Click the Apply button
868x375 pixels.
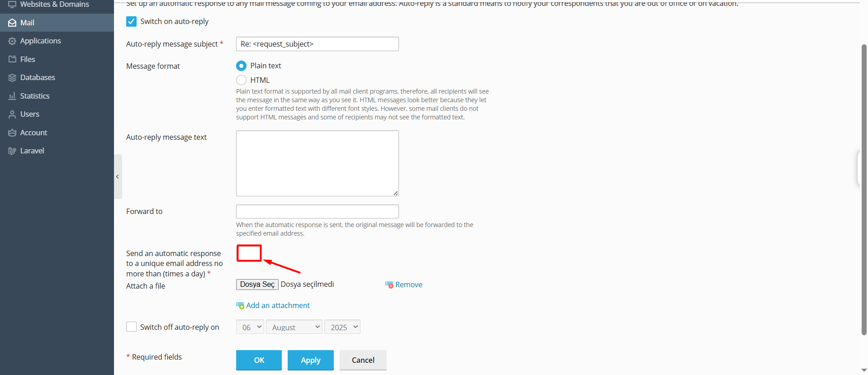tap(311, 360)
